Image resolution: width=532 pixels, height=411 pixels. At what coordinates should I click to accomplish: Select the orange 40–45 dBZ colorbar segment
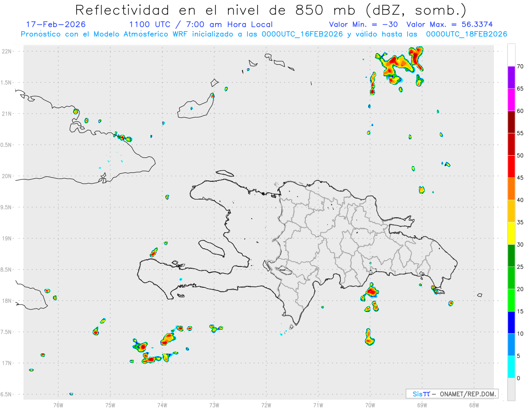pyautogui.click(x=511, y=189)
